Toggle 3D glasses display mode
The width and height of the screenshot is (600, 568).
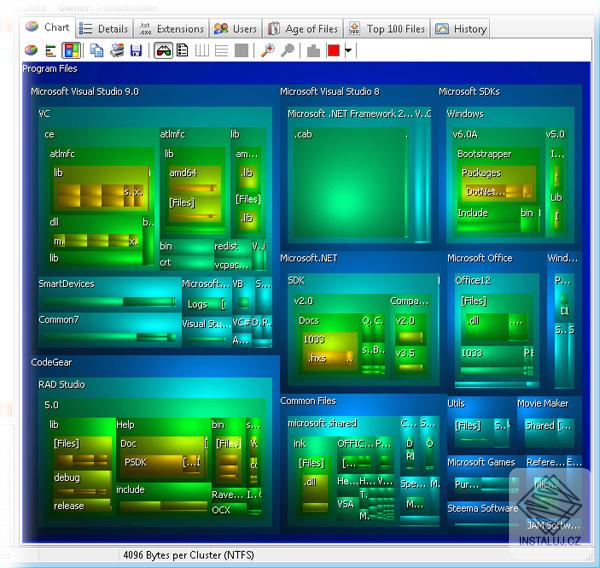[x=163, y=50]
